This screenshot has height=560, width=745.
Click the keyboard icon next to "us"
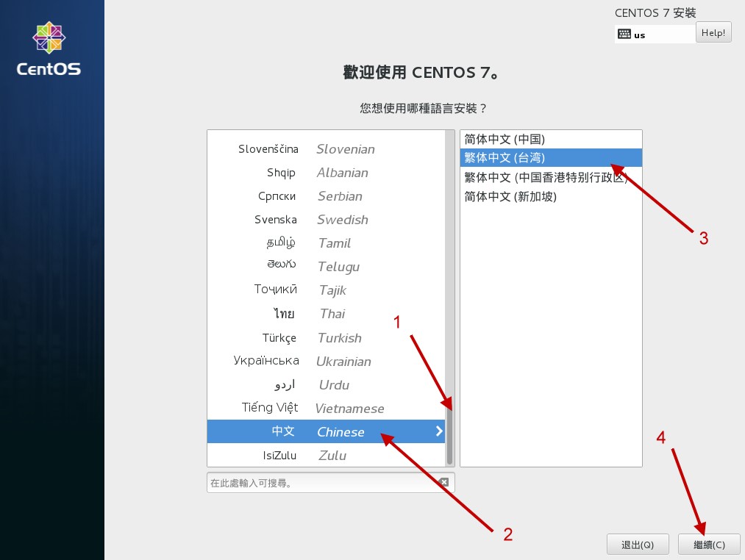[x=624, y=34]
